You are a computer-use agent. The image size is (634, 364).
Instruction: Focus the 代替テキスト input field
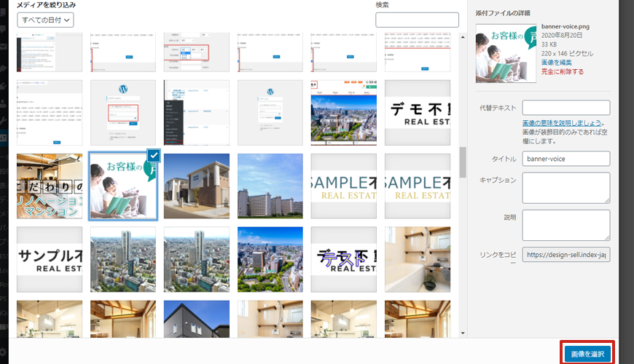(566, 108)
